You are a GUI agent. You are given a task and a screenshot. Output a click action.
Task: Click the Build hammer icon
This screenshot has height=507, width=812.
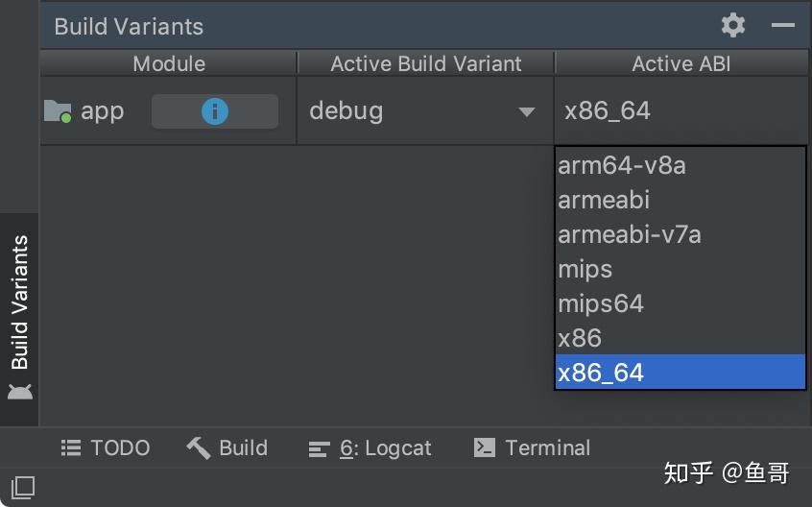tap(199, 448)
